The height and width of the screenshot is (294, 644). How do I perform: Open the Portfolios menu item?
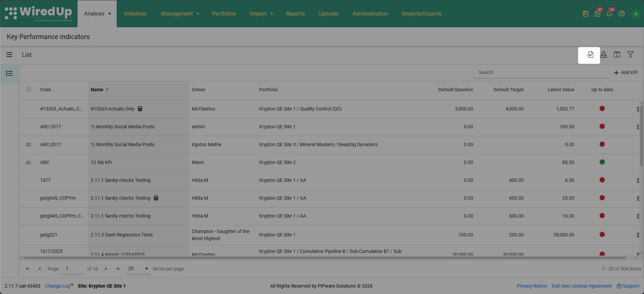tap(224, 14)
